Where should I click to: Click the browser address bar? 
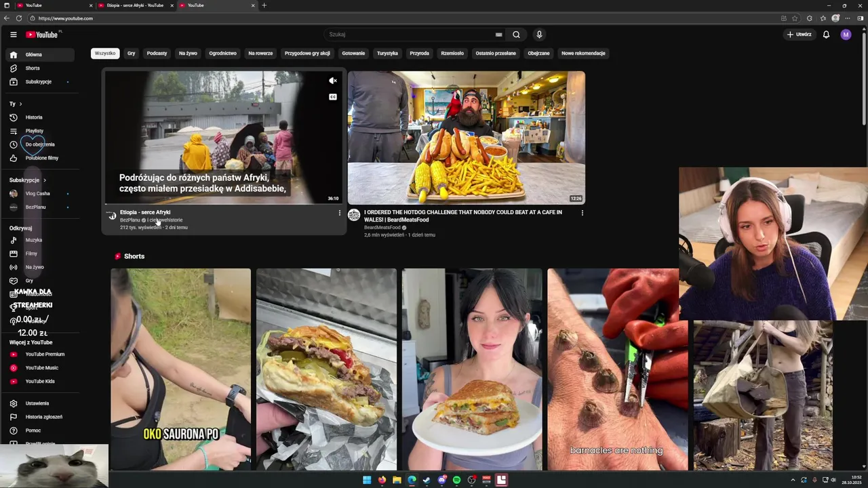click(x=407, y=18)
